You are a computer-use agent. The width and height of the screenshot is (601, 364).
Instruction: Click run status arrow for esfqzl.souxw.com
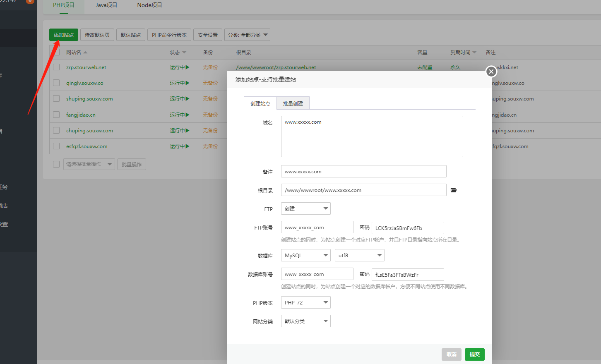(x=188, y=146)
